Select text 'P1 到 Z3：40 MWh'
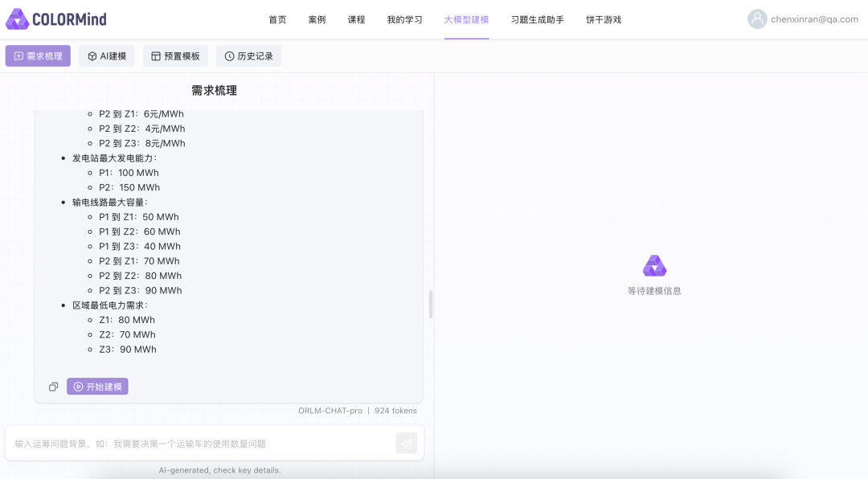This screenshot has width=868, height=479. 140,247
